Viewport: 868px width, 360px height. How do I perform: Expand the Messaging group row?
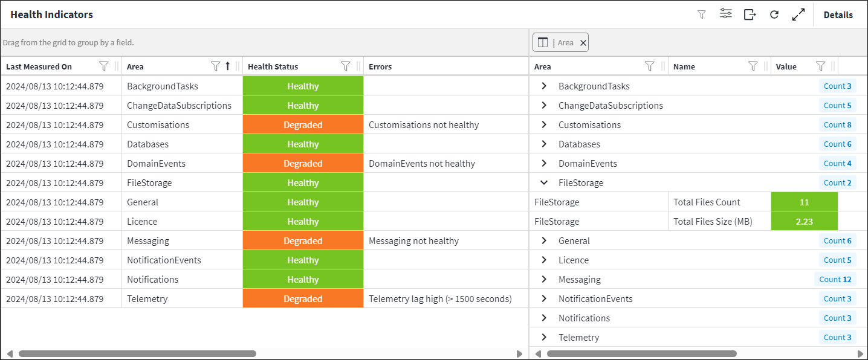click(543, 279)
